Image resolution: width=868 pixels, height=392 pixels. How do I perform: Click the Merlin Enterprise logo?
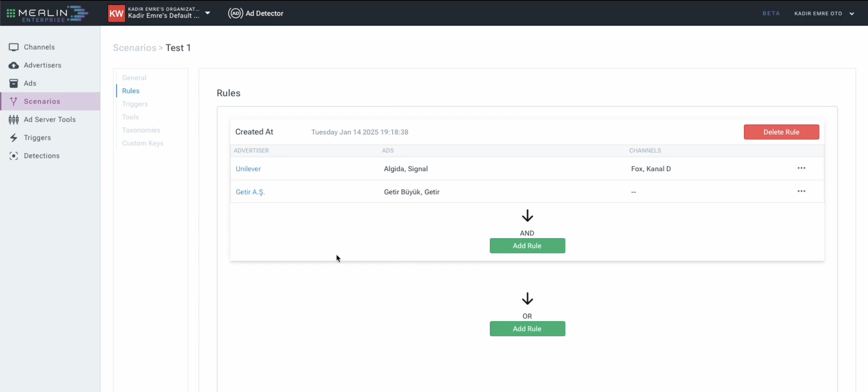pos(53,14)
